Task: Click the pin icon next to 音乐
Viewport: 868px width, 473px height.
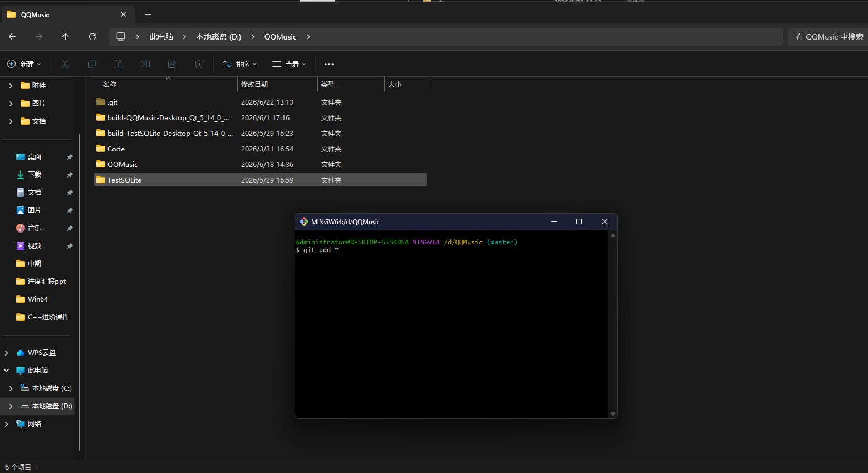Action: coord(70,228)
